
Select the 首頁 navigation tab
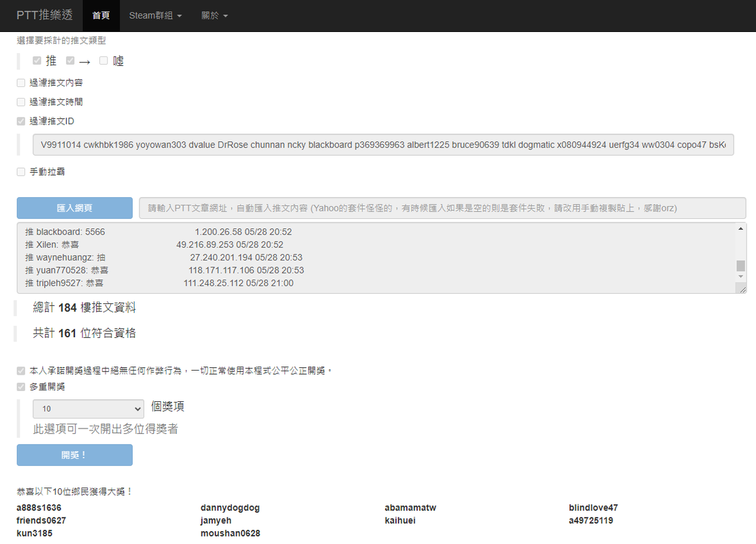pyautogui.click(x=101, y=16)
